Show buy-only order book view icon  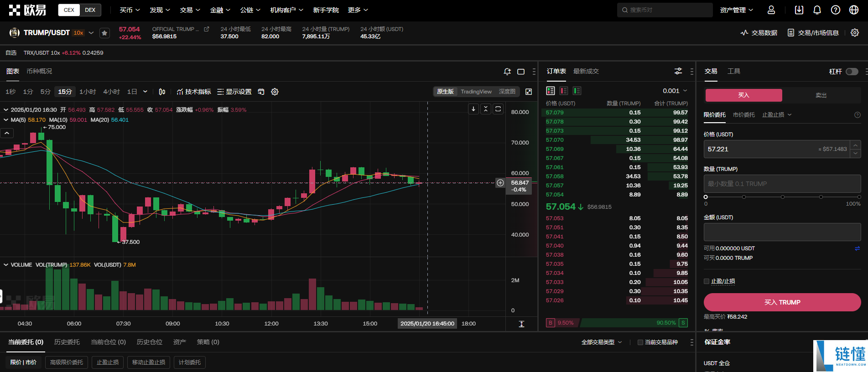point(577,91)
